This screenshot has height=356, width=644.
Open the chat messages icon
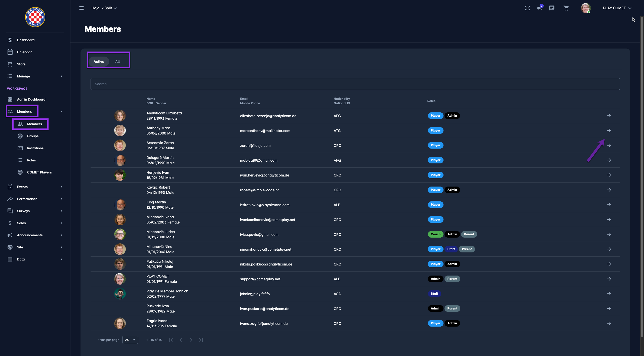552,8
